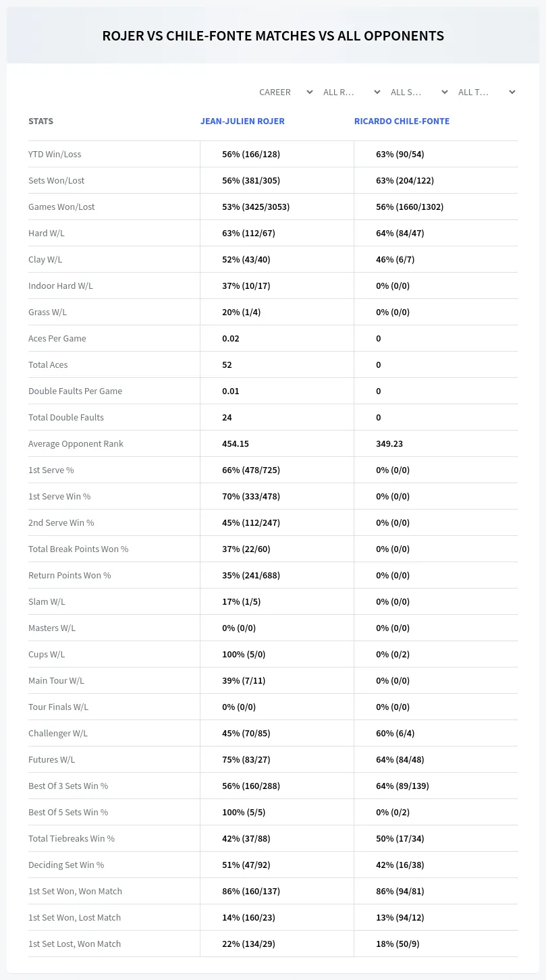
Task: Open Jean-Julien Rojer player link
Action: (x=242, y=121)
